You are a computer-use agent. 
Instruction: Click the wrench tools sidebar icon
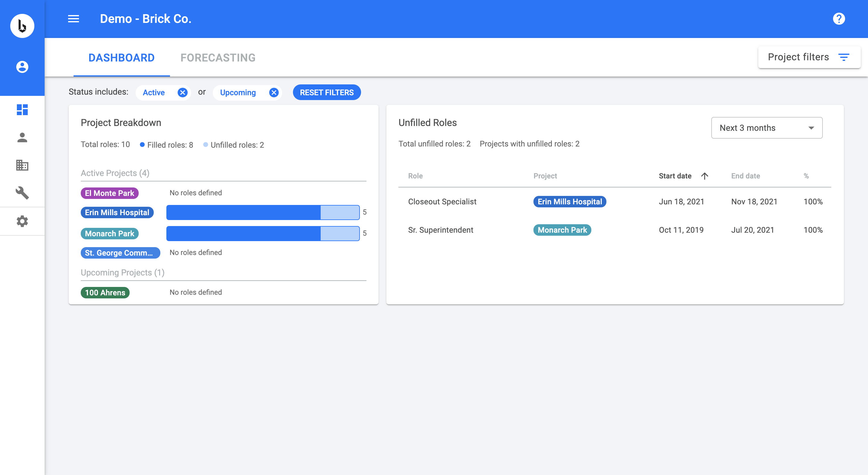click(x=22, y=193)
